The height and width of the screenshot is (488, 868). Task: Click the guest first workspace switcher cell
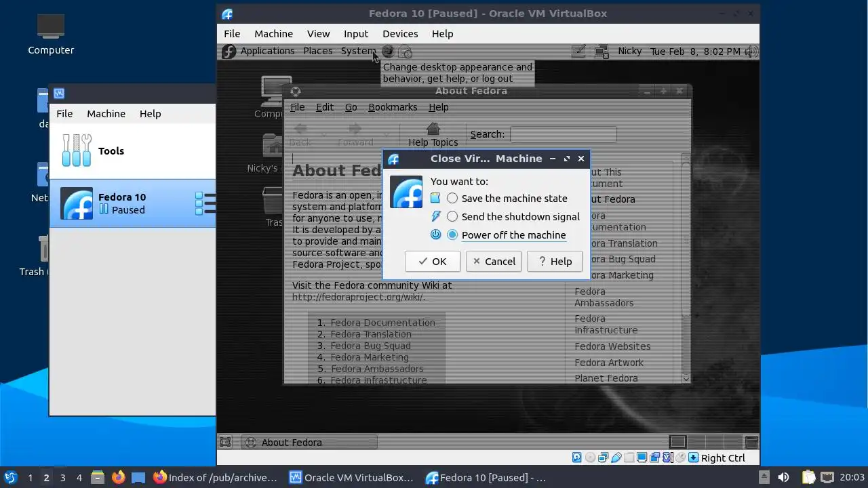[678, 443]
